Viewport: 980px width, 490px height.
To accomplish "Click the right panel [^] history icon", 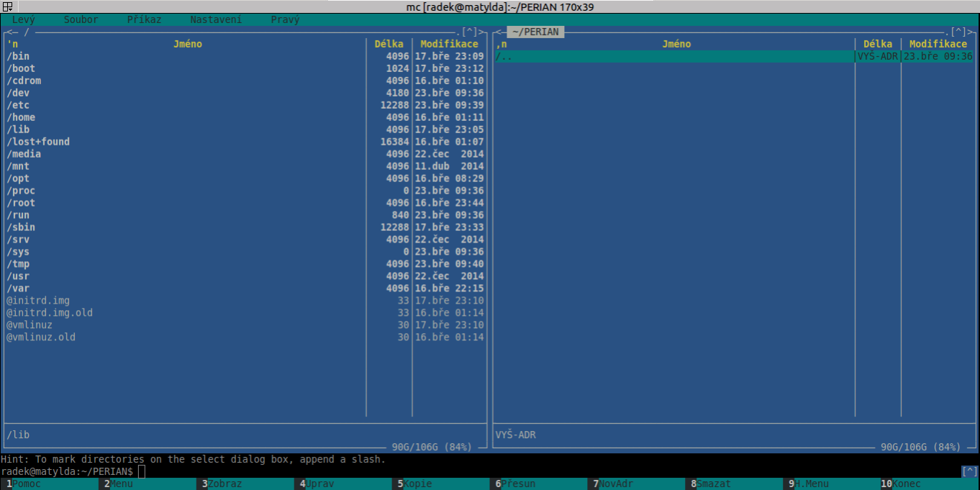I will pyautogui.click(x=958, y=32).
